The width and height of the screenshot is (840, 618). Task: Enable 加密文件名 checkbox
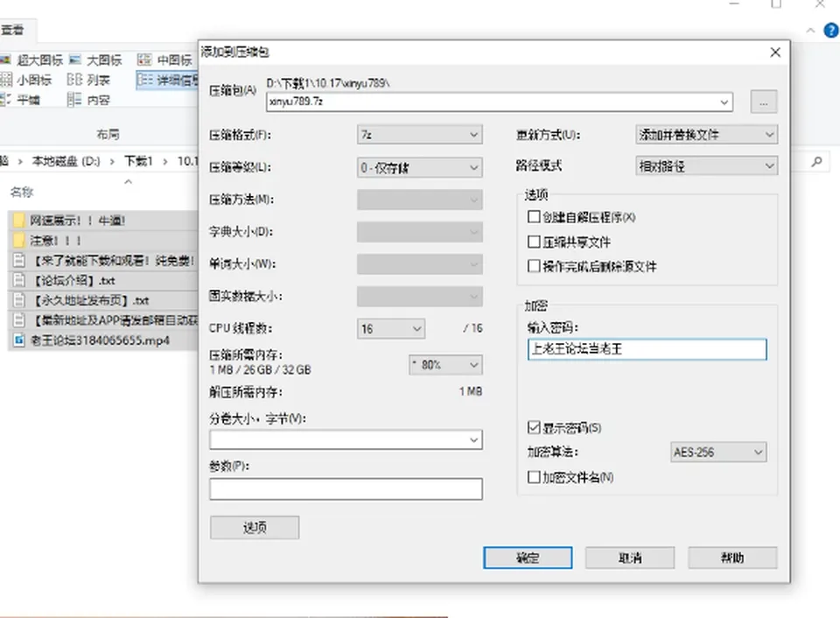point(534,476)
